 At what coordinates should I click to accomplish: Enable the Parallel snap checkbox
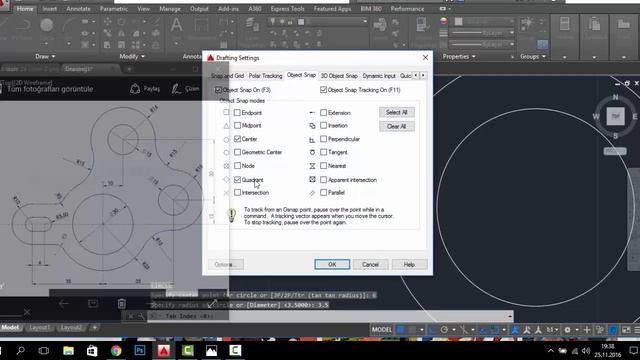(x=323, y=193)
